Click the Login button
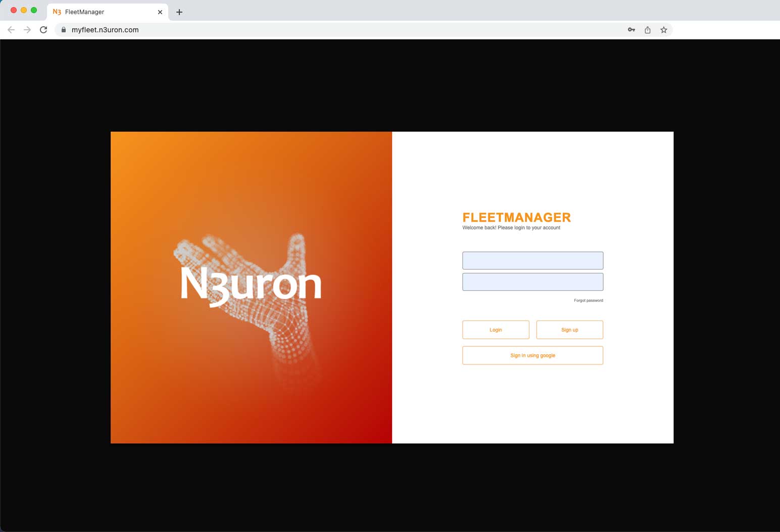780x532 pixels. pyautogui.click(x=496, y=330)
